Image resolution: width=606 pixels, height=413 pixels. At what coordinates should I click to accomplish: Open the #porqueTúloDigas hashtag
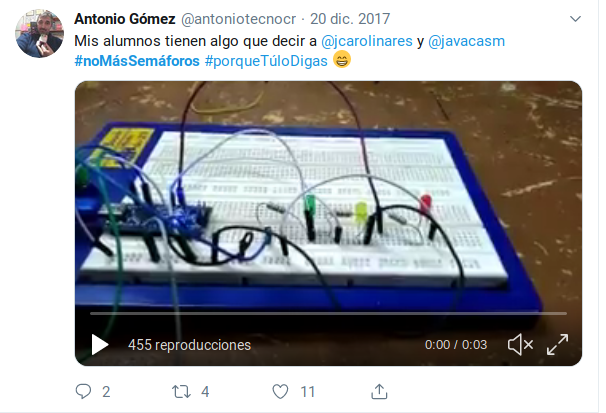(x=266, y=61)
